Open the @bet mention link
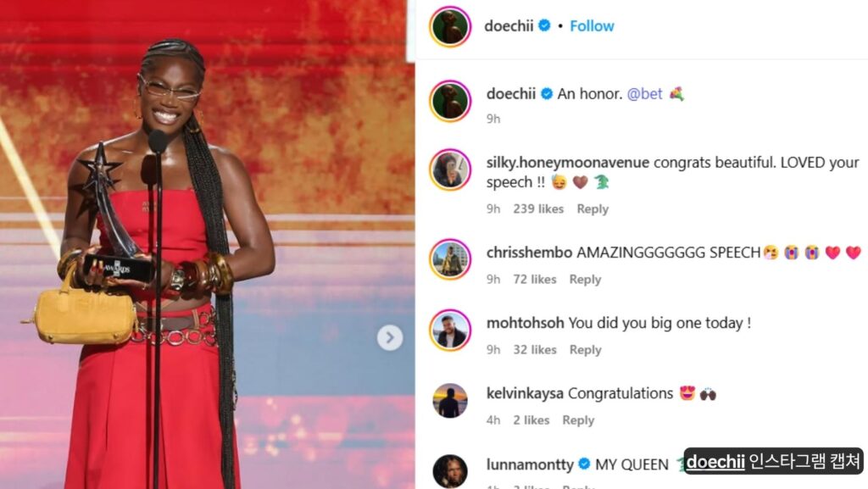 coord(644,94)
